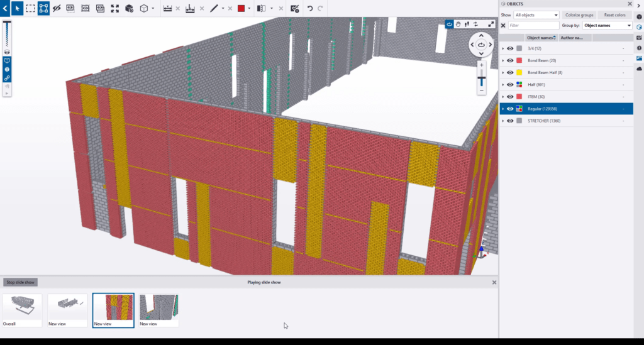Select the markup pencil tool
The height and width of the screenshot is (345, 644).
click(214, 8)
